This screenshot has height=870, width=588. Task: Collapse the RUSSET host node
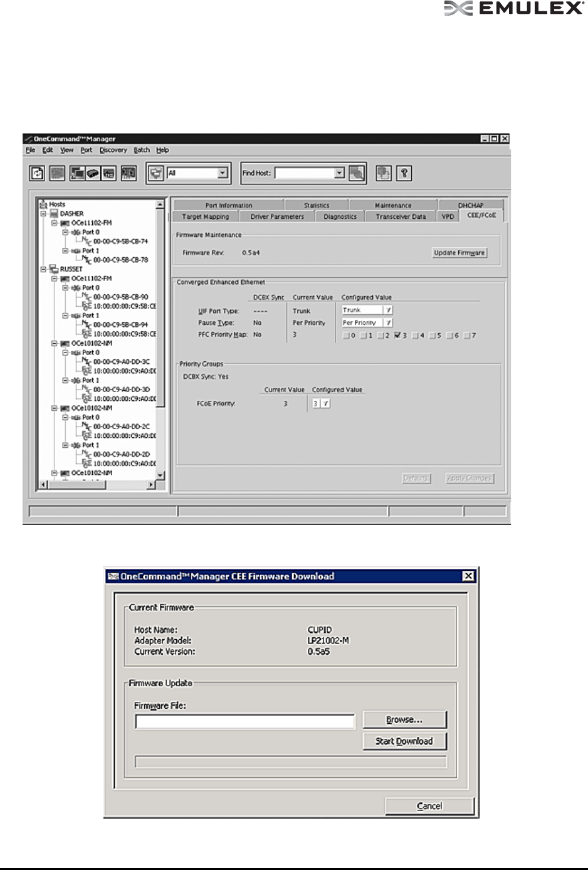(x=43, y=269)
